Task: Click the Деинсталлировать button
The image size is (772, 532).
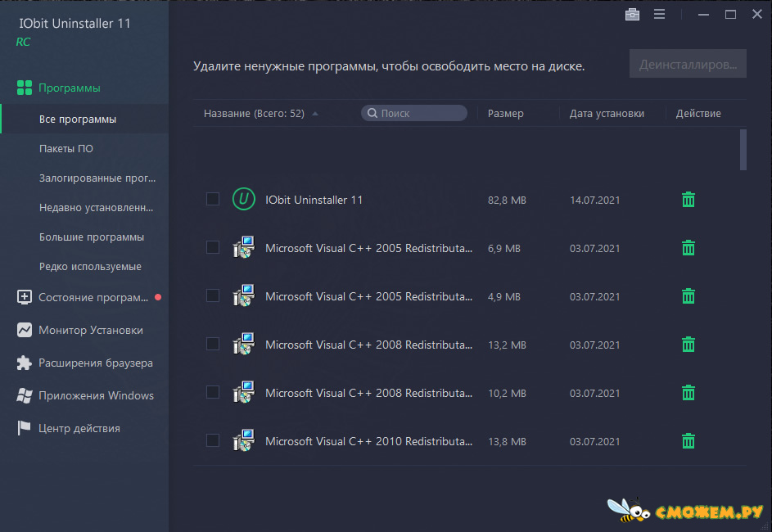Action: pos(688,64)
